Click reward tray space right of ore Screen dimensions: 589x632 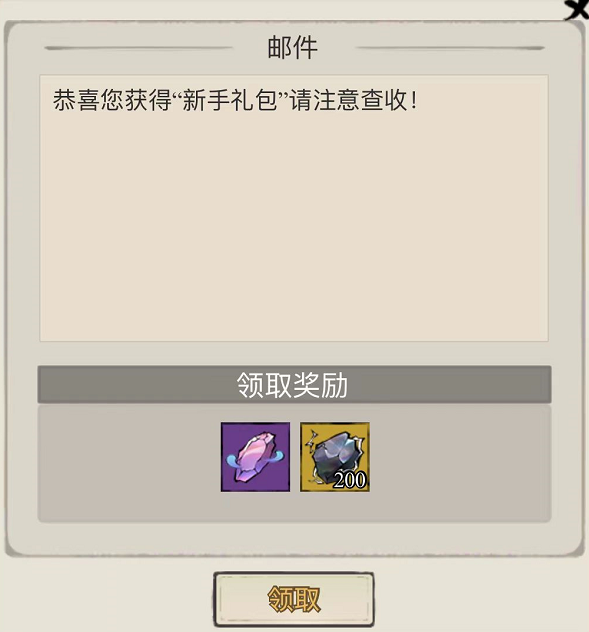point(460,464)
